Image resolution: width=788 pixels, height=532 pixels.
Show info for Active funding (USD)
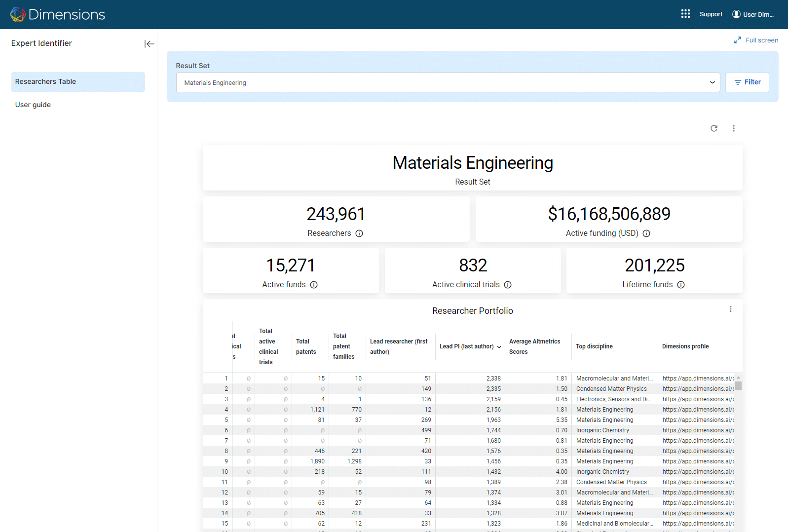646,233
